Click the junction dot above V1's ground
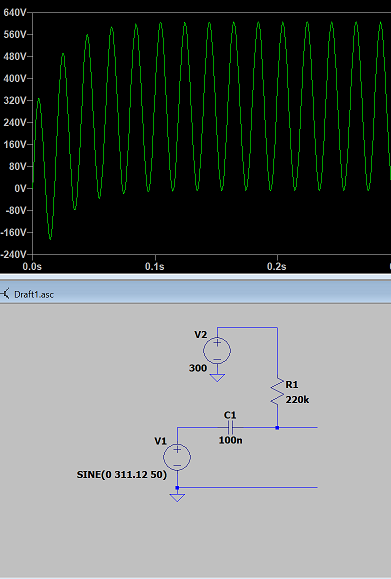391x579 pixels. click(177, 488)
